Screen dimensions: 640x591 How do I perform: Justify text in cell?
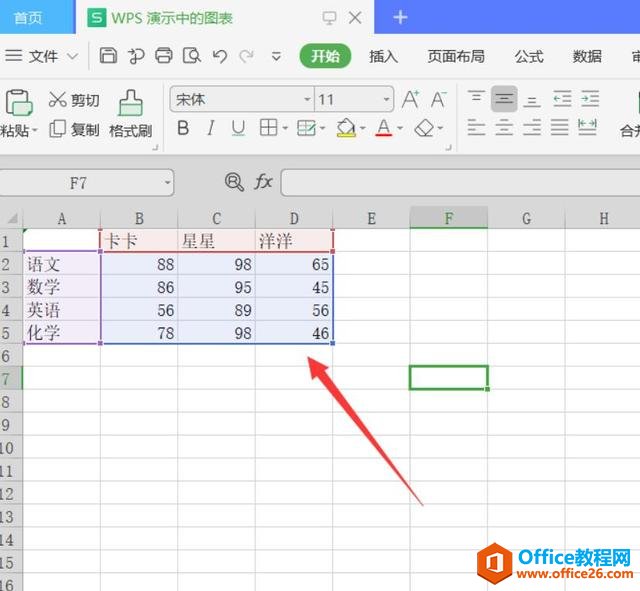click(x=560, y=127)
